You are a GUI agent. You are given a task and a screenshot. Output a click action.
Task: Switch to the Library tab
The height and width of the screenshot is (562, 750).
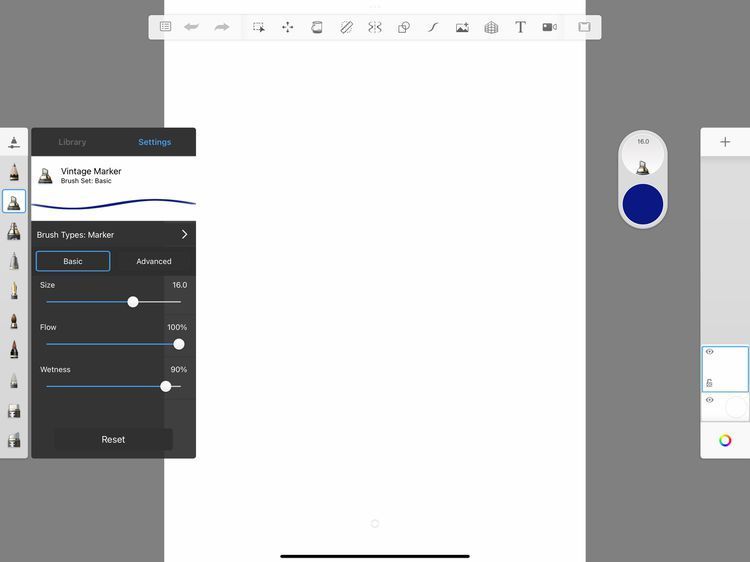coord(72,142)
